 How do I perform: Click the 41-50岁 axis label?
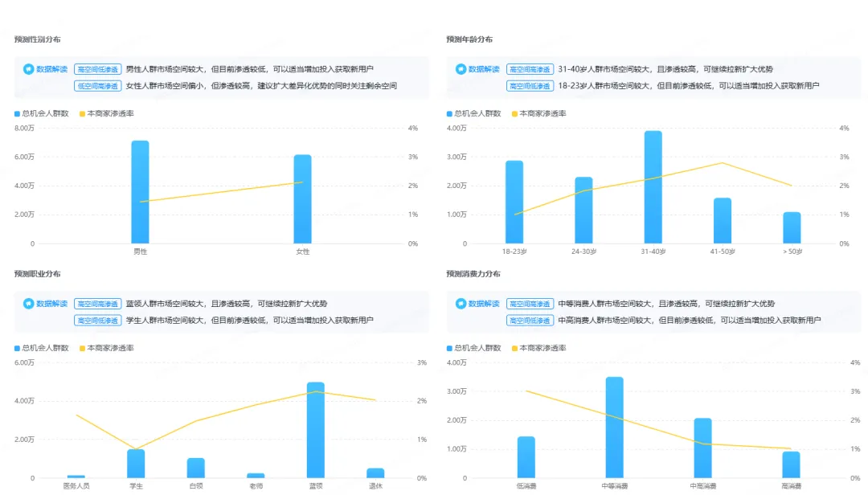723,252
